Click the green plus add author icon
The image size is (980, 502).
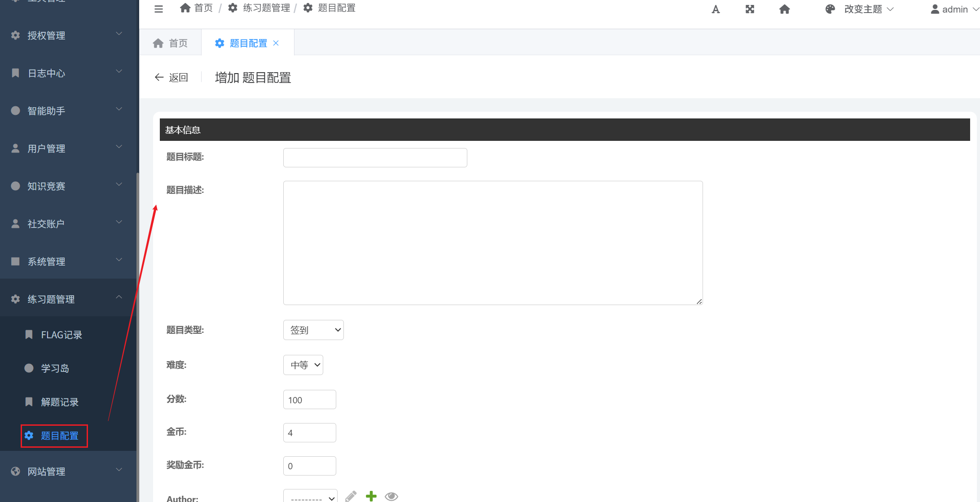pos(371,496)
